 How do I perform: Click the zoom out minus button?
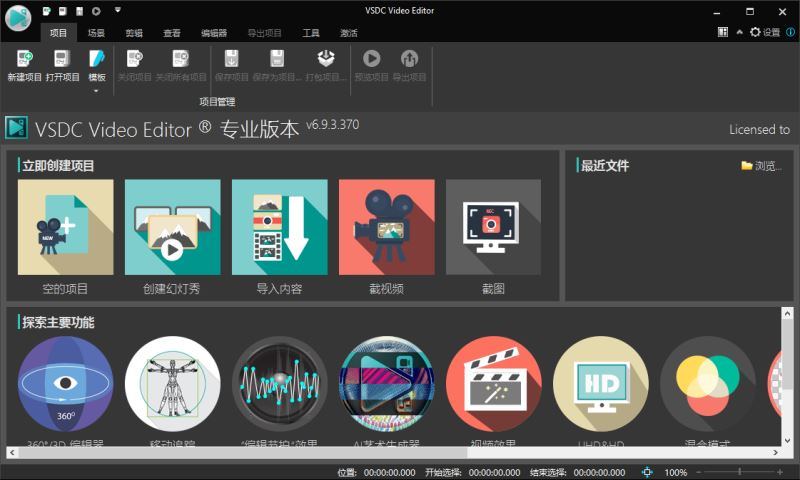[x=698, y=472]
